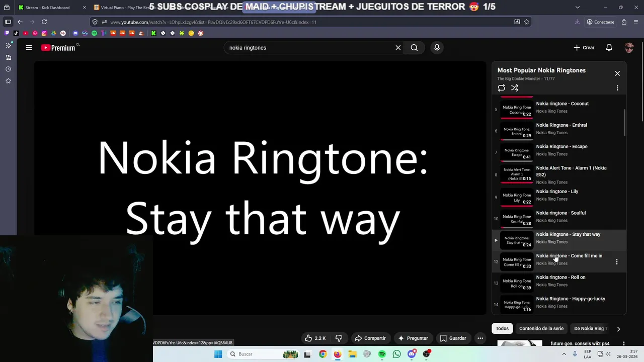Open Discord bookmark

(x=75, y=33)
